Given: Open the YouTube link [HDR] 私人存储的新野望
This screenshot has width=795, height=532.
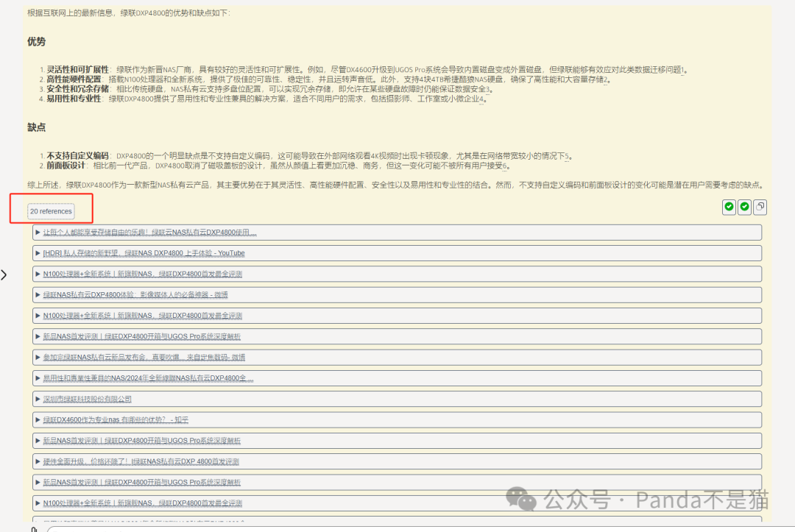Looking at the screenshot, I should pos(144,253).
